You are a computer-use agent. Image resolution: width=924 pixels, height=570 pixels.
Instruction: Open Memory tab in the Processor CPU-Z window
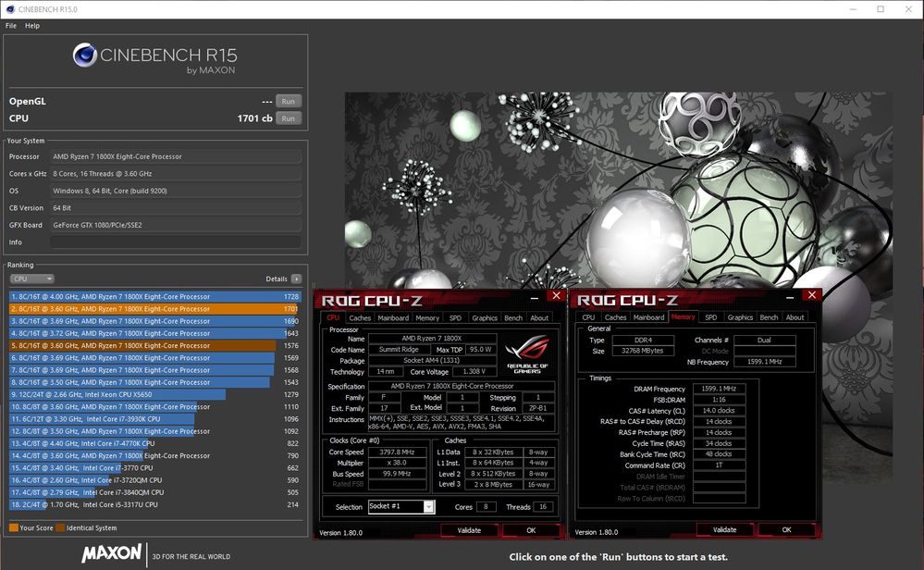coord(427,317)
